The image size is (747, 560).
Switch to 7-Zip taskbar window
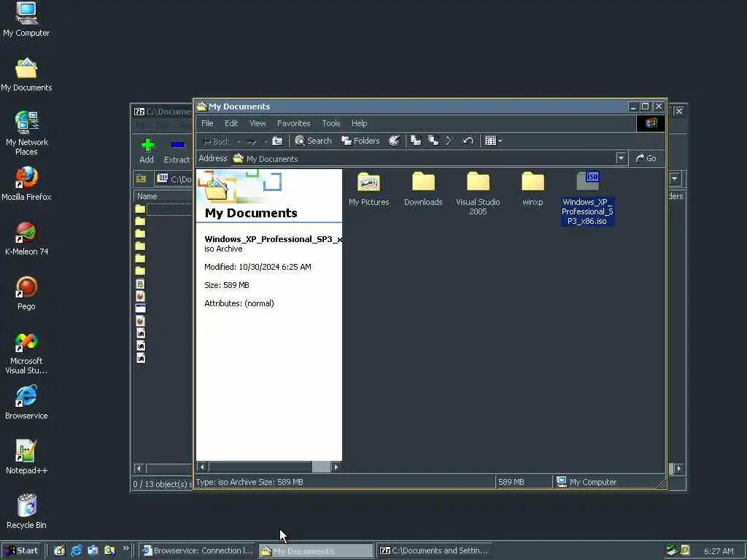pos(434,551)
